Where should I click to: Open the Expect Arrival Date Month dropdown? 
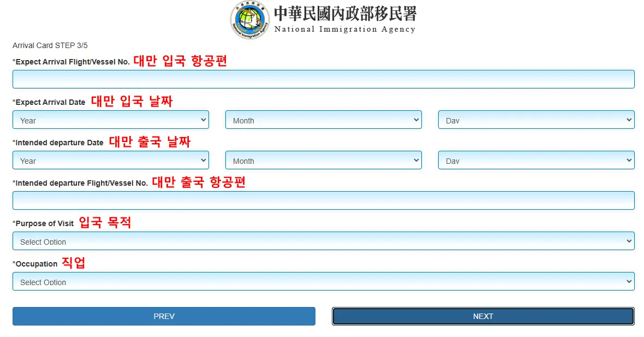click(323, 120)
